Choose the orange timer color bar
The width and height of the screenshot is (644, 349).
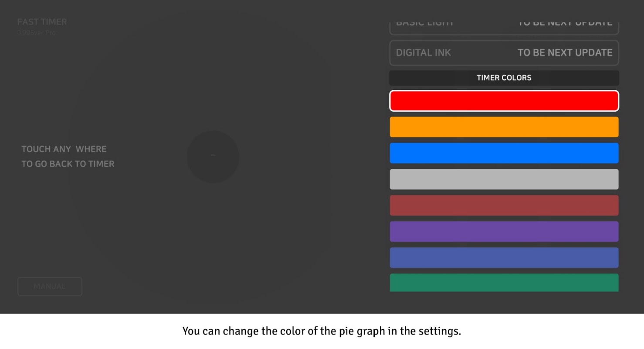504,127
